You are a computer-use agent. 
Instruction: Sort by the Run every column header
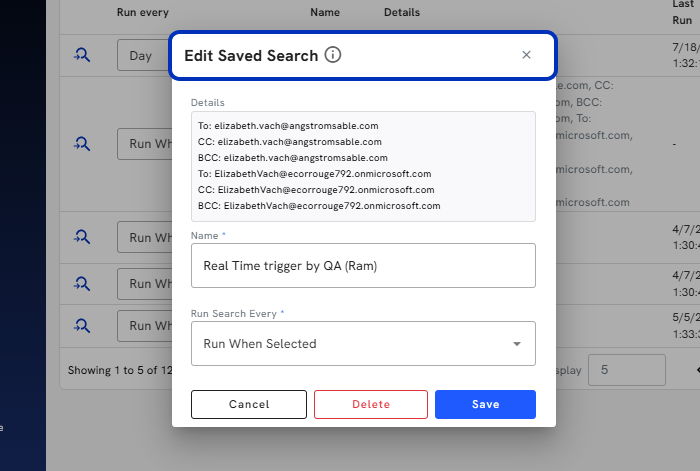pos(143,13)
